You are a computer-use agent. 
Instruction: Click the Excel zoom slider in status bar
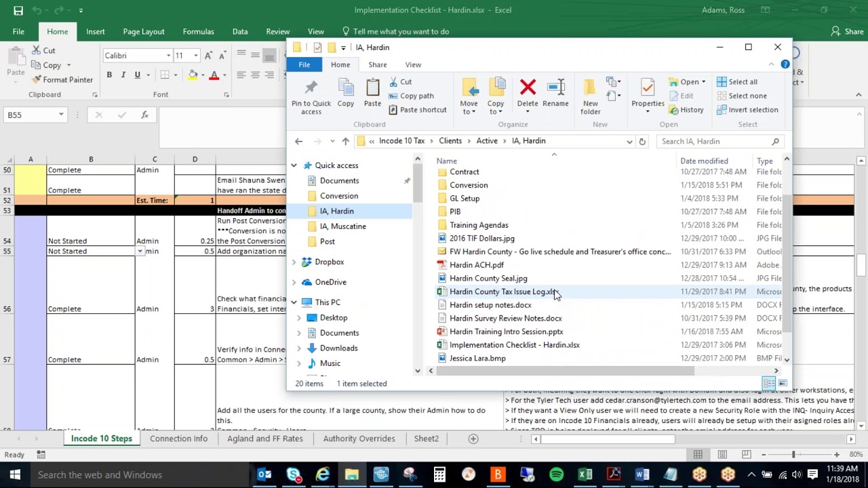793,454
